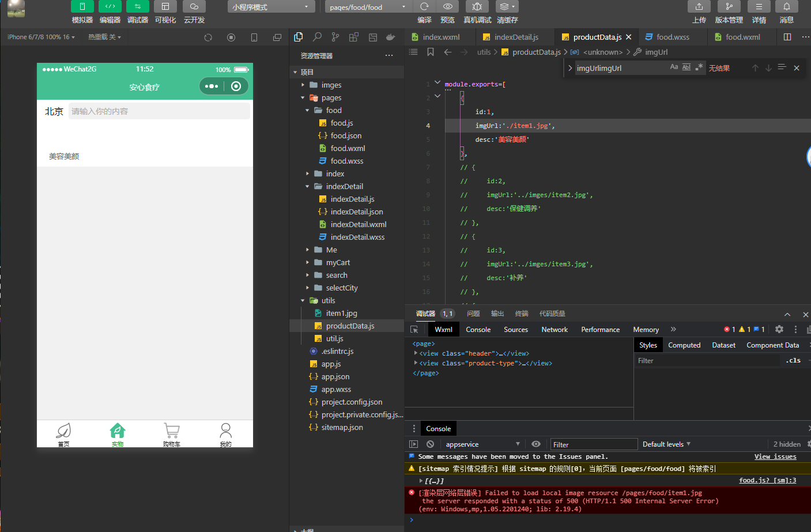The width and height of the screenshot is (811, 532).
Task: Select the Console tab in devtools
Action: click(478, 330)
